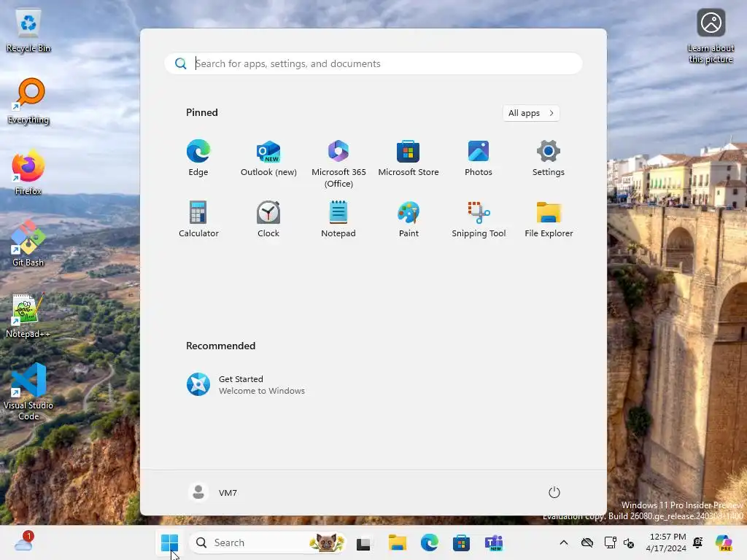Open Task View on the taskbar

(x=363, y=543)
